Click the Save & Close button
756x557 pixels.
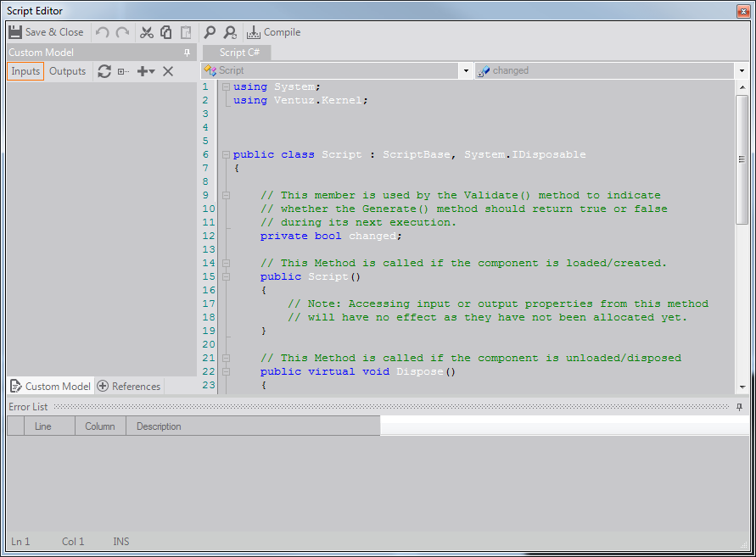(x=47, y=32)
